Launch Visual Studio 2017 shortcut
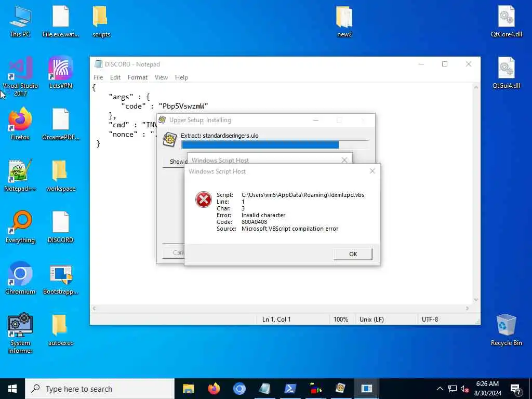 tap(20, 77)
